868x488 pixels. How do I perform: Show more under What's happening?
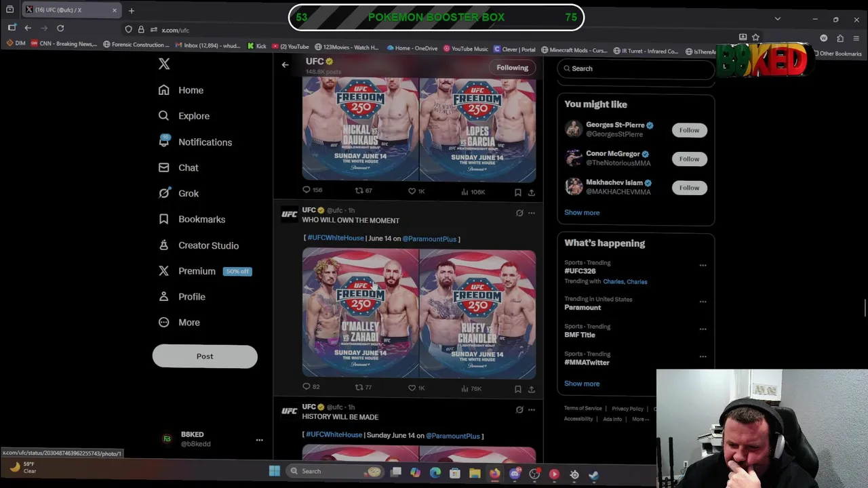[x=582, y=384]
